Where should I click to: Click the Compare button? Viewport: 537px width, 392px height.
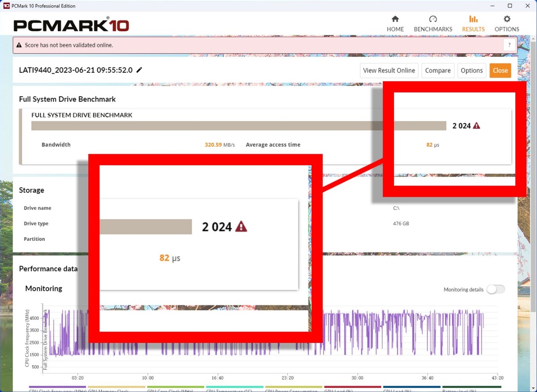[x=438, y=70]
